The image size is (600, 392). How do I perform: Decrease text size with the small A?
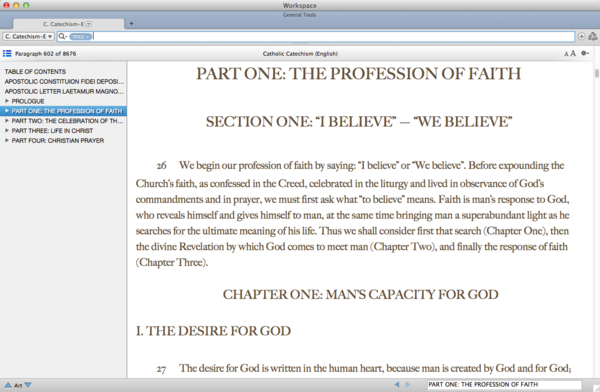(x=566, y=54)
